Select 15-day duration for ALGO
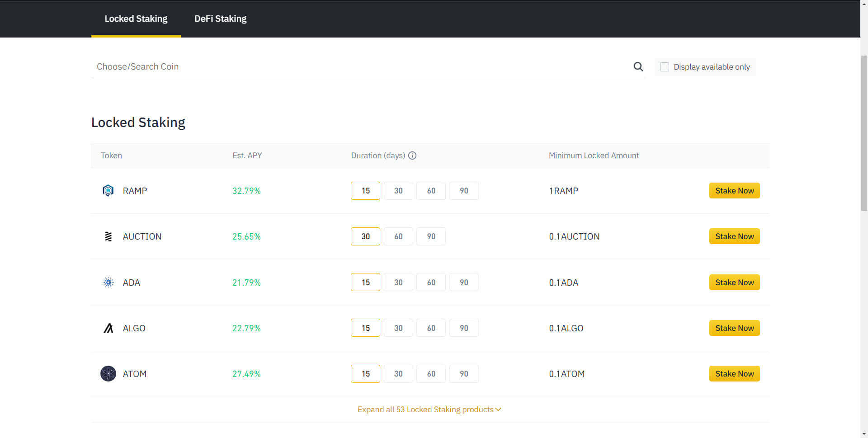Viewport: 868px width, 438px height. (x=365, y=328)
